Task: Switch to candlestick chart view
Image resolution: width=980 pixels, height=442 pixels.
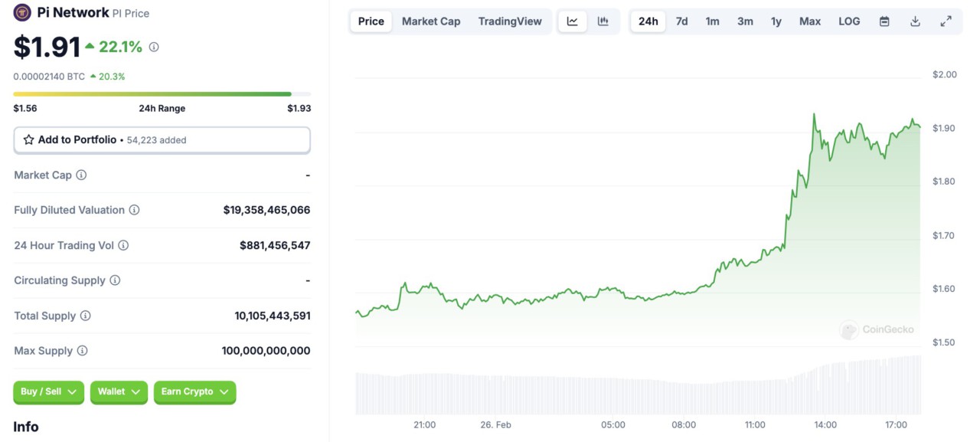Action: 603,21
